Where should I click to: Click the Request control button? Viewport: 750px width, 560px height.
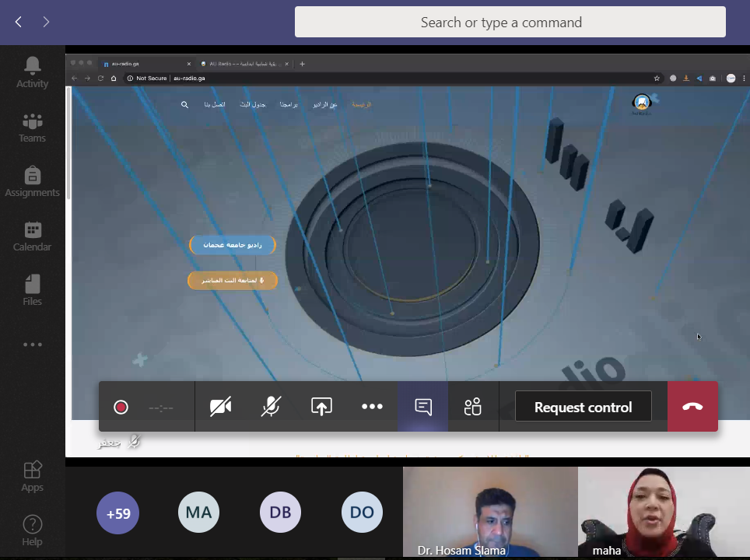pos(583,407)
